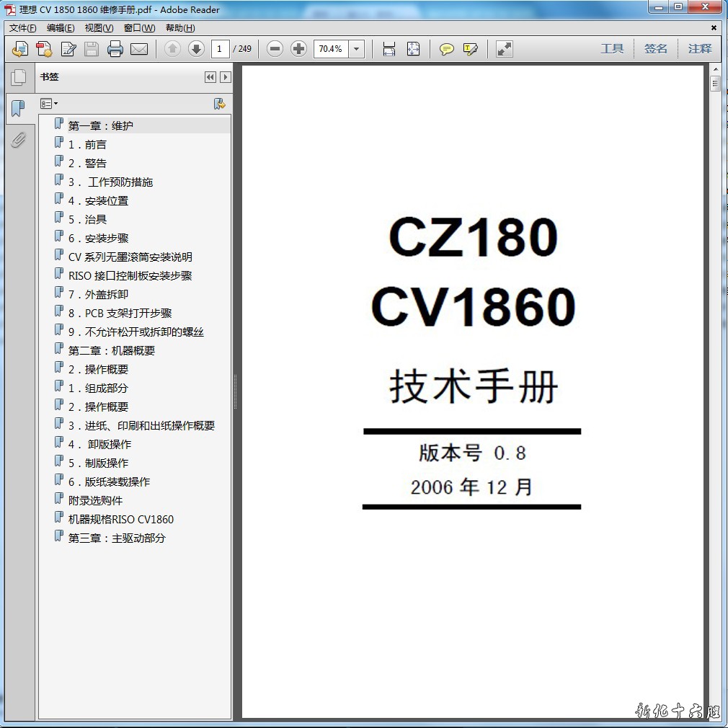Select the Highlight text tool

point(471,49)
